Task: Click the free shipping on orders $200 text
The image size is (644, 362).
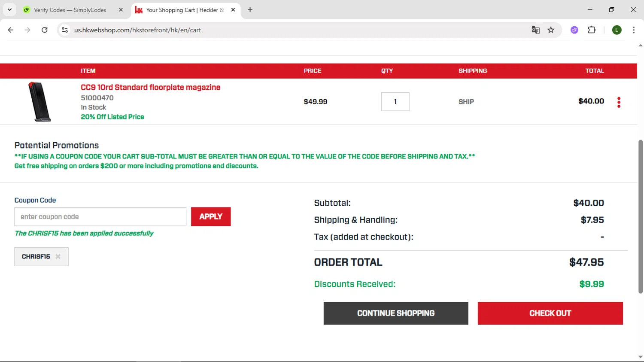Action: click(x=136, y=166)
